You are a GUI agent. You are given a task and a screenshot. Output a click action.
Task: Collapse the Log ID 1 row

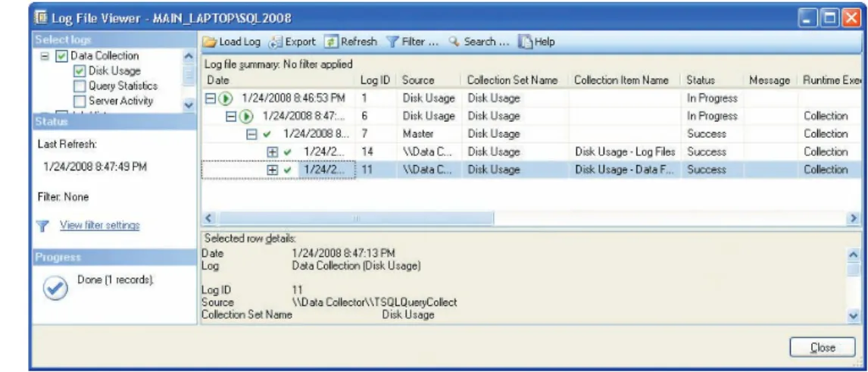point(211,98)
